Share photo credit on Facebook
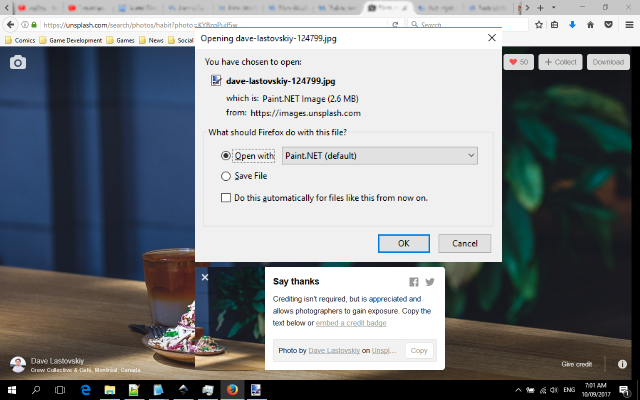 [x=413, y=282]
